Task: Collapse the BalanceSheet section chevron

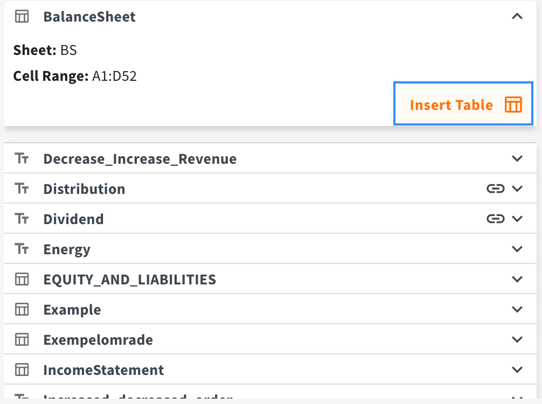Action: pos(517,16)
